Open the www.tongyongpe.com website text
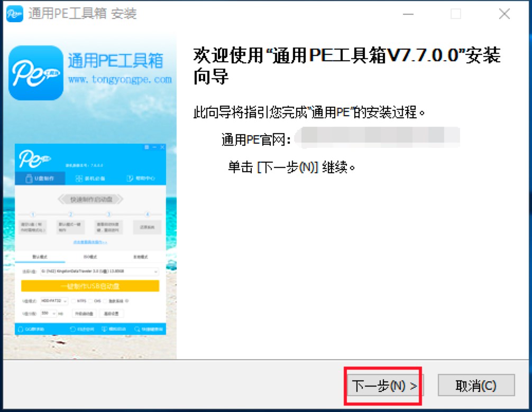532x412 pixels. 120,80
